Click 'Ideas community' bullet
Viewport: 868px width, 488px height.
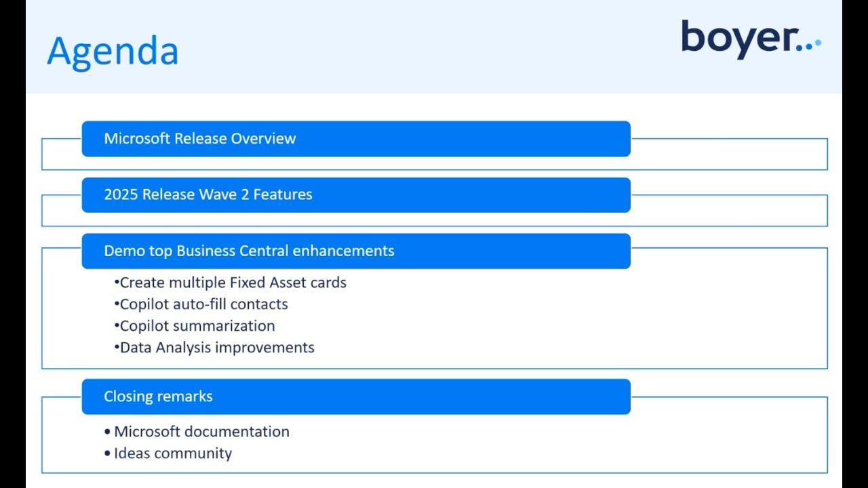coord(167,453)
